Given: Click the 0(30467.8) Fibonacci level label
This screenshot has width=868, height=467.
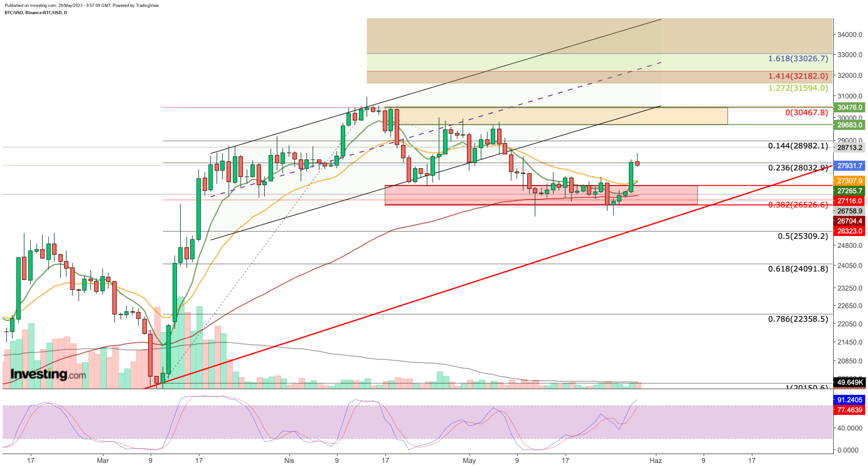Looking at the screenshot, I should pos(806,112).
